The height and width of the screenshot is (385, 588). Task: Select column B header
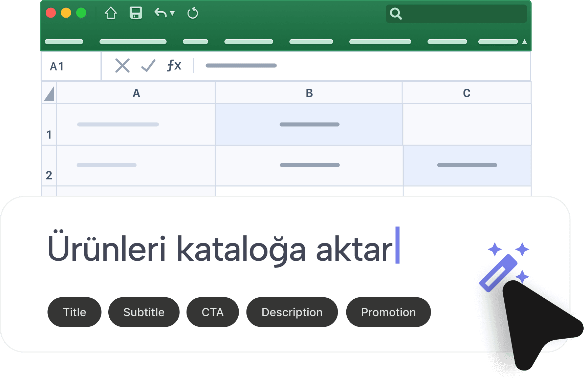[x=309, y=93]
